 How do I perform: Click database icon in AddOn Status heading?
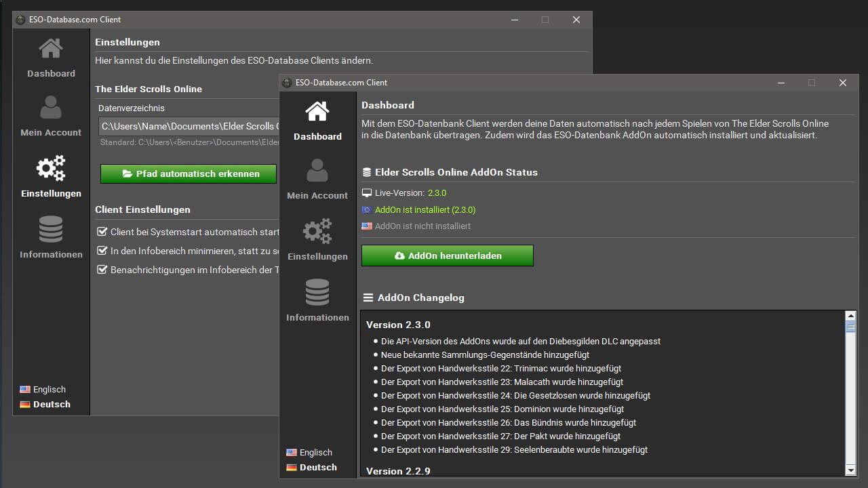(x=367, y=172)
